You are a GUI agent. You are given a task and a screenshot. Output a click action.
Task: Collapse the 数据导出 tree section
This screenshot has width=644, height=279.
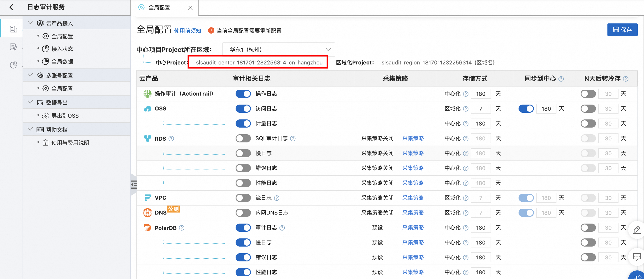pyautogui.click(x=30, y=102)
